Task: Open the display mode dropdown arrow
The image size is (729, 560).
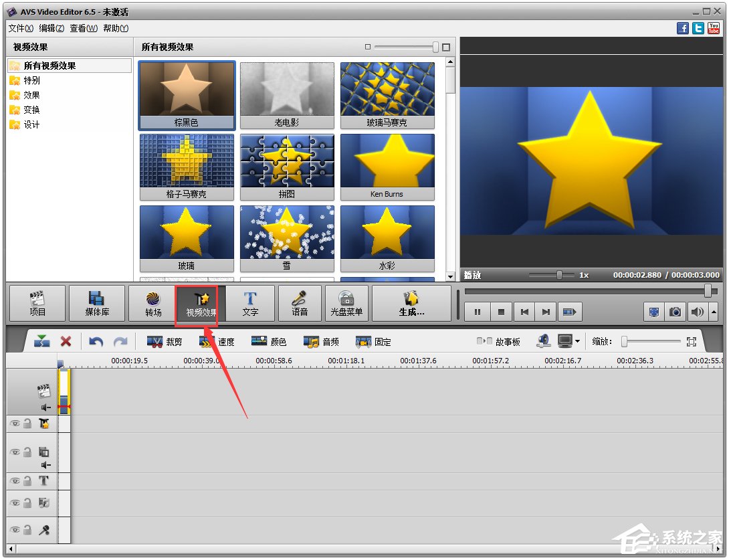Action: (x=577, y=341)
